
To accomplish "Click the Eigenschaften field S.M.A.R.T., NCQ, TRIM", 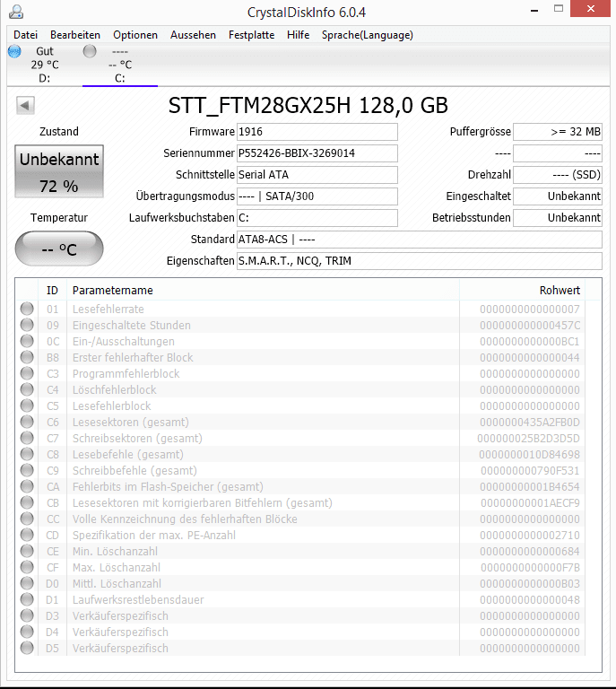I will click(x=420, y=261).
